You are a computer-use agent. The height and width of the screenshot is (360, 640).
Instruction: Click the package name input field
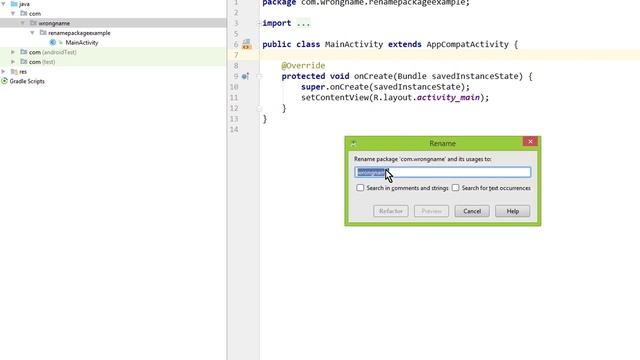pos(443,172)
